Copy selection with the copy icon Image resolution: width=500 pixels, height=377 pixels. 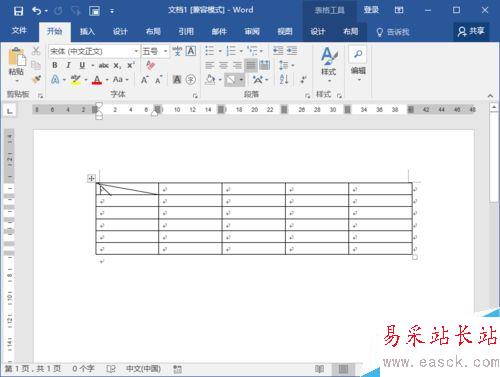click(36, 65)
